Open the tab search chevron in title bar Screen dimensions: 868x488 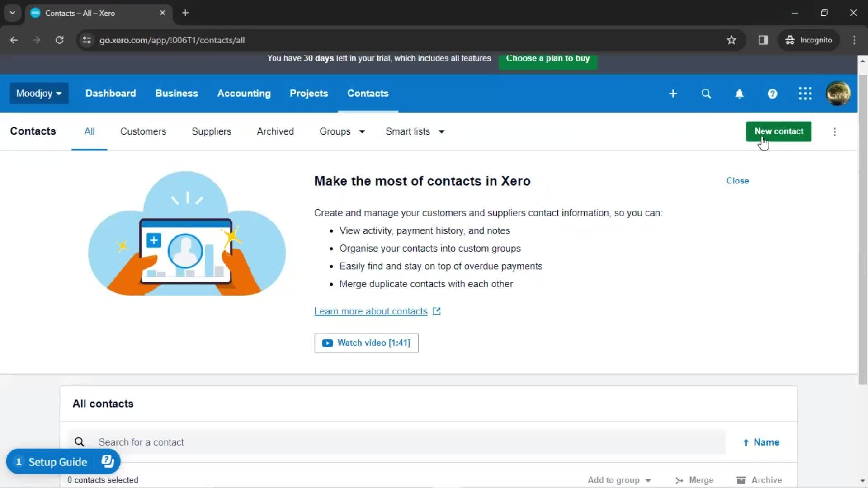13,13
